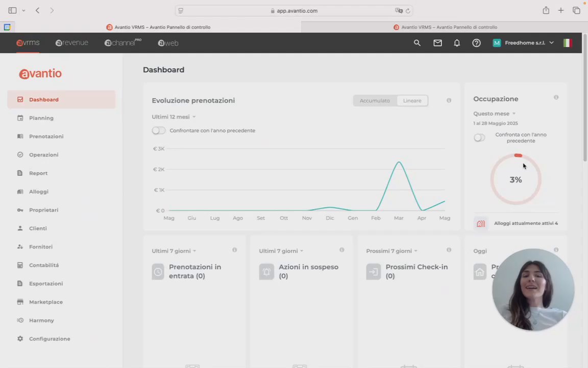Click info icon on Occupazione card
This screenshot has height=368, width=588.
point(556,97)
